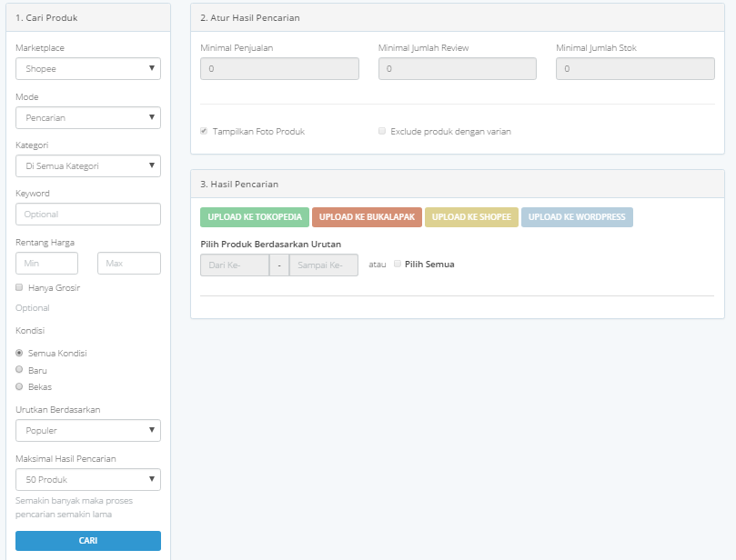736x560 pixels.
Task: Click the Dari Ke- range field
Action: (235, 265)
